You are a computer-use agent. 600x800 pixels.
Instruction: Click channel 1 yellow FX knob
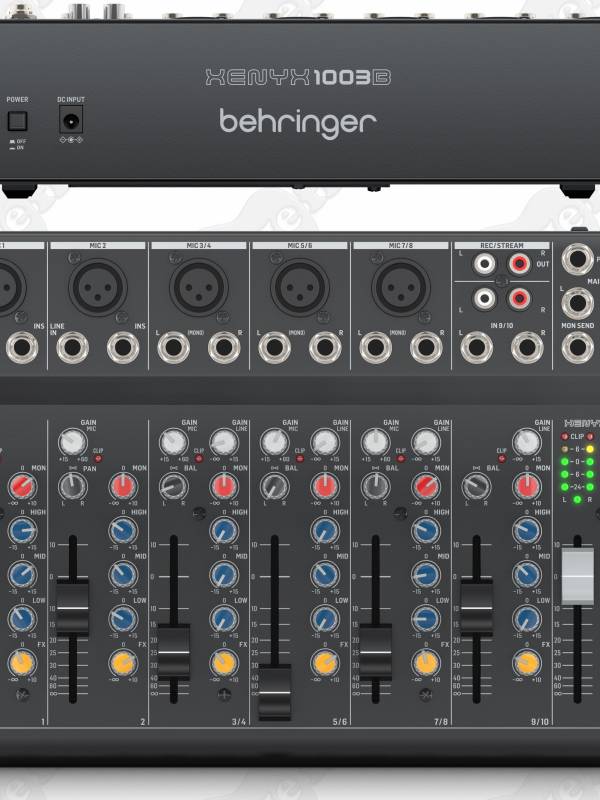point(22,663)
